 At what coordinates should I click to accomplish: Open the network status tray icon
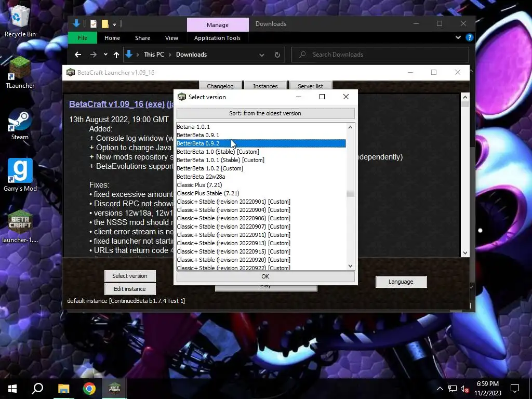click(x=453, y=389)
